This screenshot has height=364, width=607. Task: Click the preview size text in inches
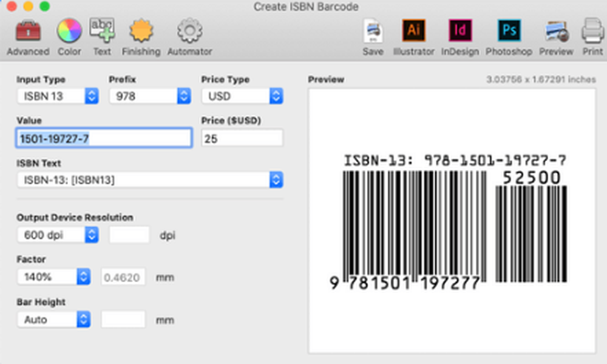pos(541,79)
